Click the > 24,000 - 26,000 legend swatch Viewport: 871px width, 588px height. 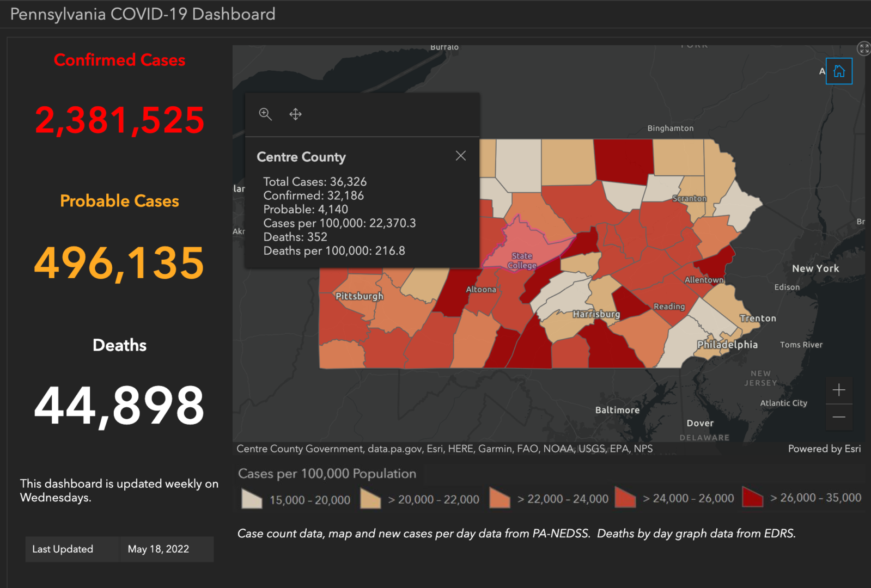625,497
